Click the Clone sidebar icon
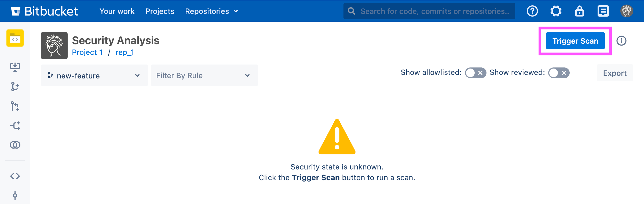 coord(15,67)
